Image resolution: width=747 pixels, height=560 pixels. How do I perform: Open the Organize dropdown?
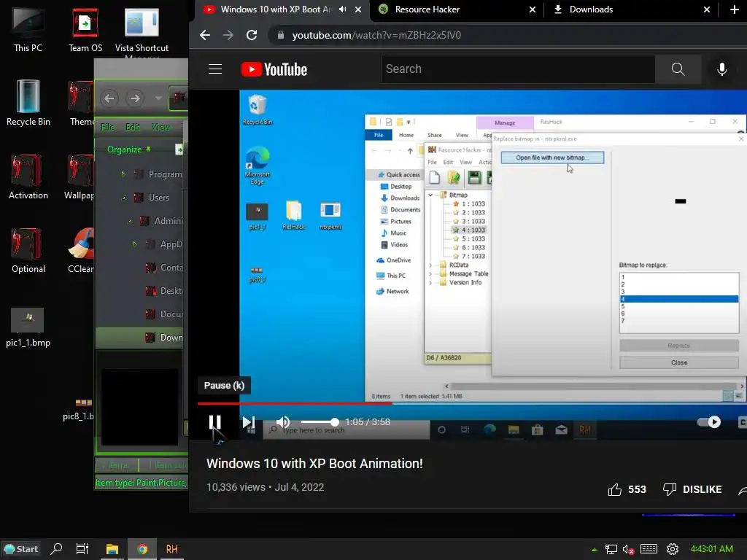pos(128,149)
